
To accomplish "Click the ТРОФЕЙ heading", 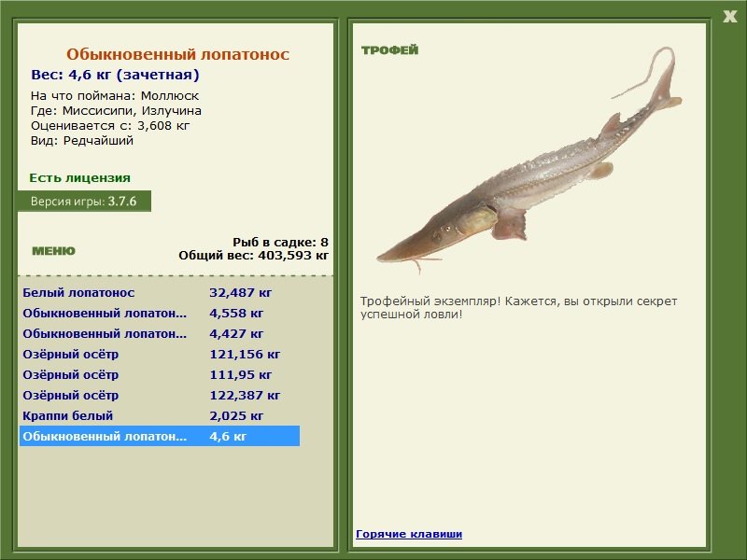I will [x=389, y=50].
